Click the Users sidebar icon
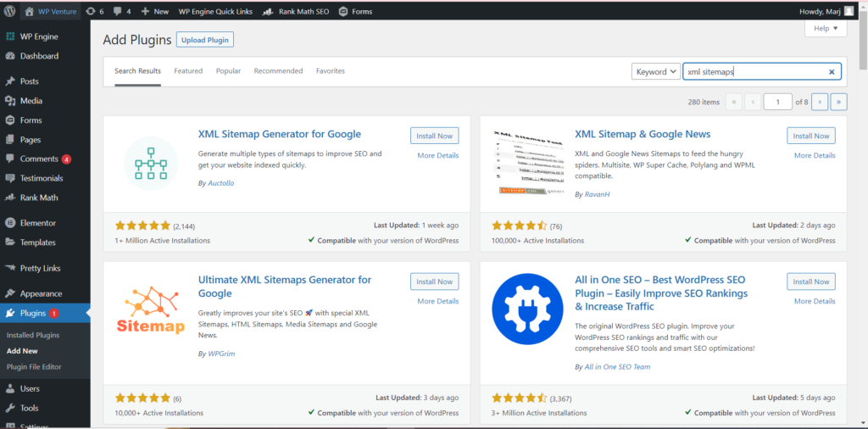 click(10, 388)
